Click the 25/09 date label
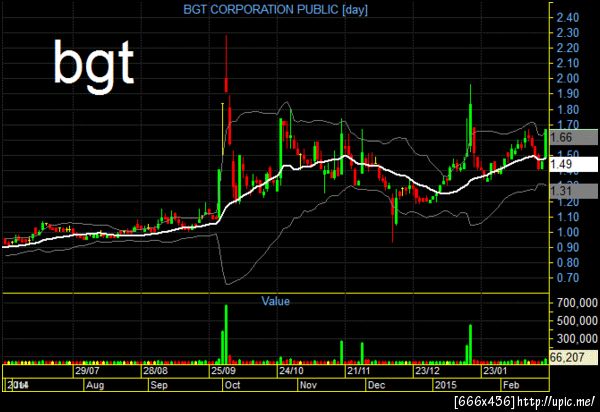This screenshot has height=412, width=600. [x=223, y=371]
